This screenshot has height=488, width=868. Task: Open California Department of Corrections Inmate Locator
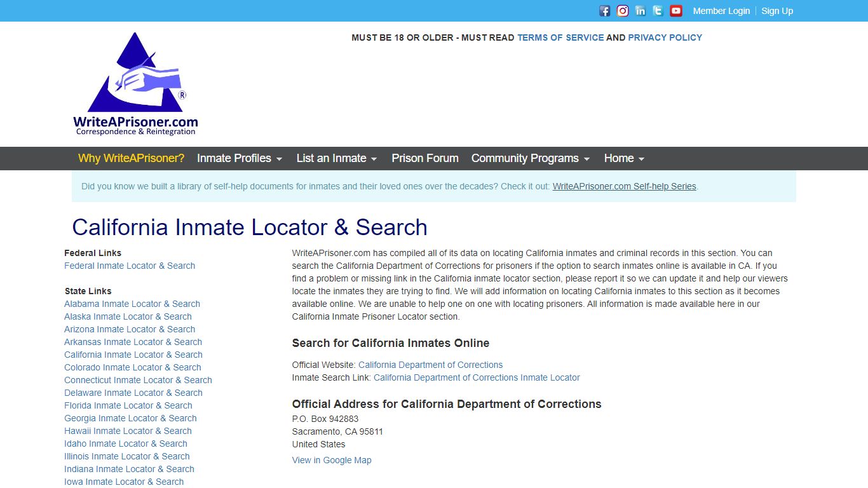[x=477, y=377]
